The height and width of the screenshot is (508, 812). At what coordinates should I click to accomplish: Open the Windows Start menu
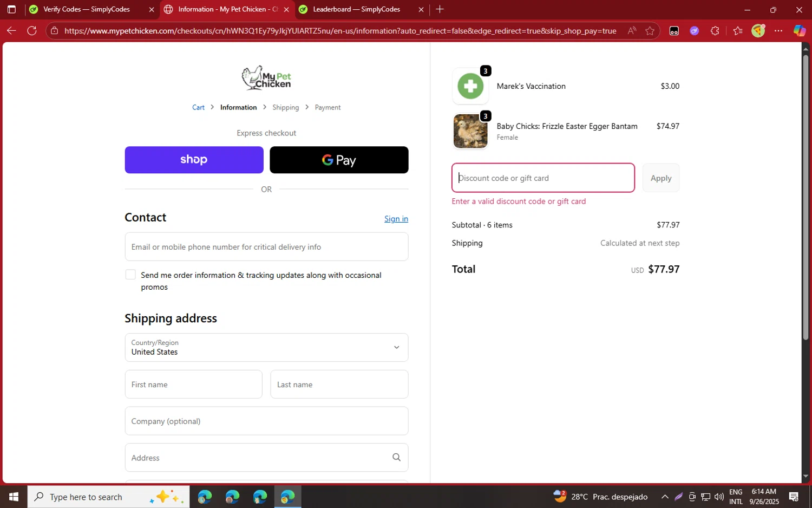pos(14,497)
